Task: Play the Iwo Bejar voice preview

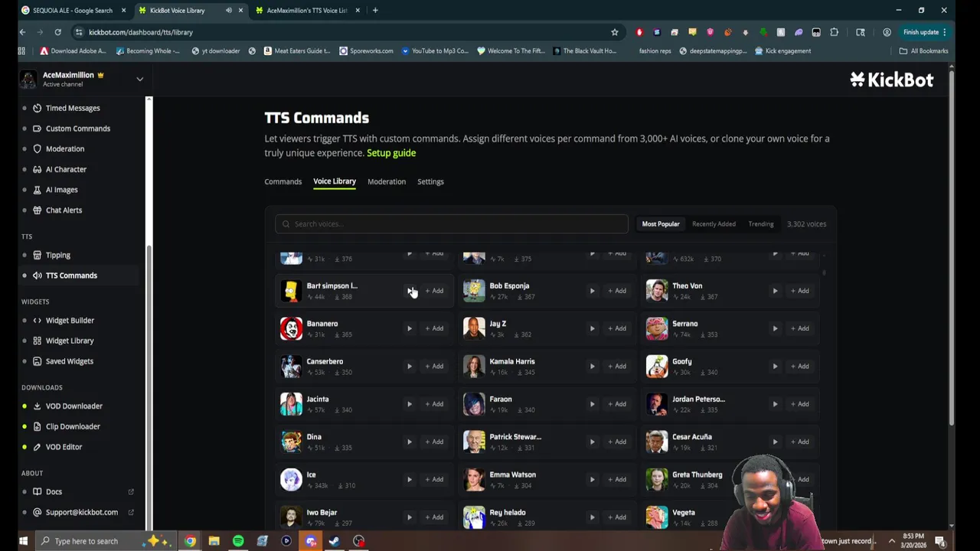Action: click(x=409, y=517)
